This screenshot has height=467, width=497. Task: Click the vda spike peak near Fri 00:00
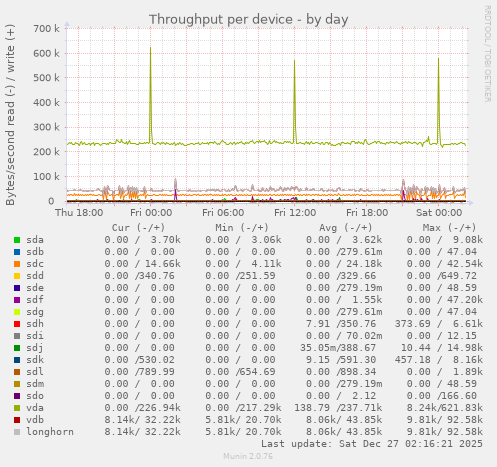(150, 49)
